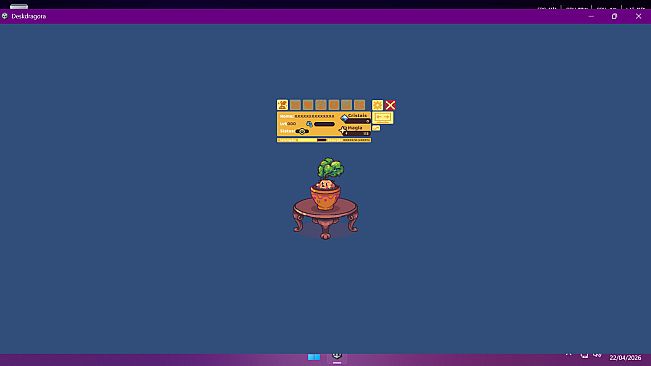Open the Windows Start menu

point(314,357)
